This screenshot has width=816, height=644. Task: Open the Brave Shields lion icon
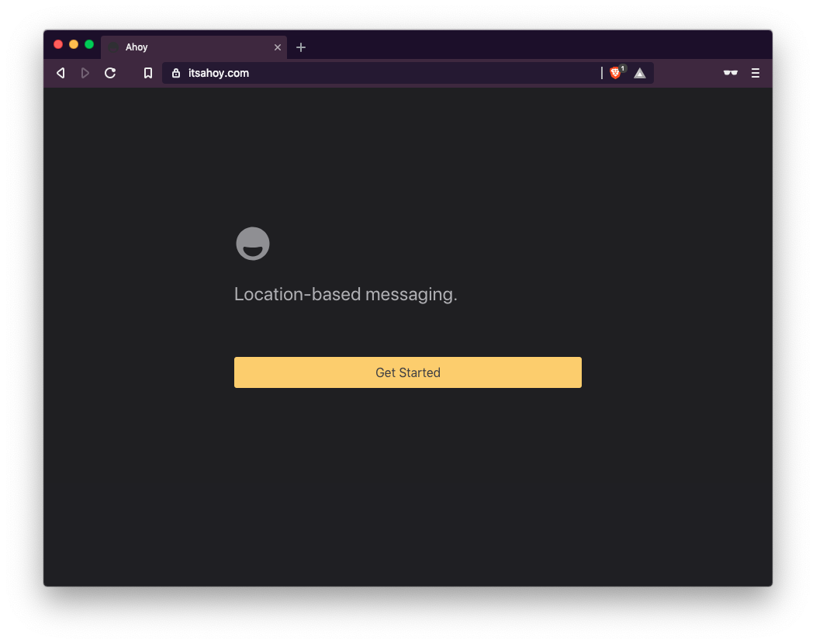pos(615,73)
